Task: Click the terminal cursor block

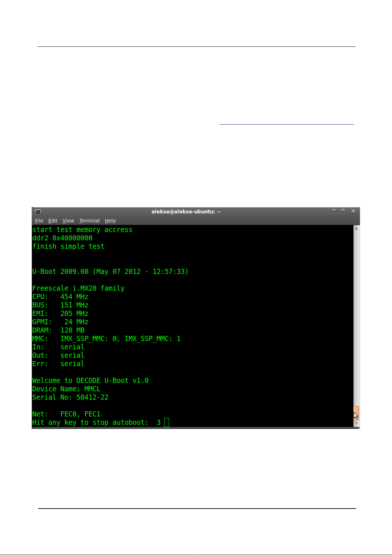Action: [x=167, y=423]
